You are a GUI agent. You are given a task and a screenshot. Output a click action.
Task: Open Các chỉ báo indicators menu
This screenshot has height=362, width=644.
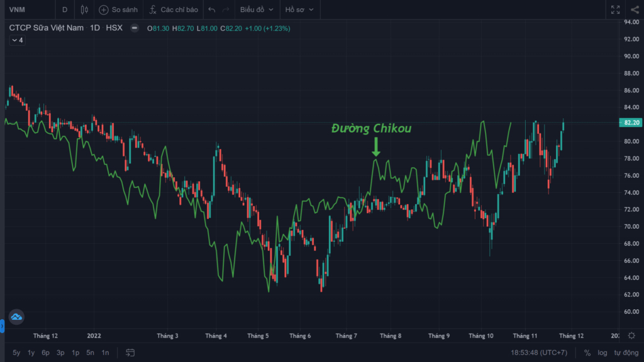[x=174, y=9]
